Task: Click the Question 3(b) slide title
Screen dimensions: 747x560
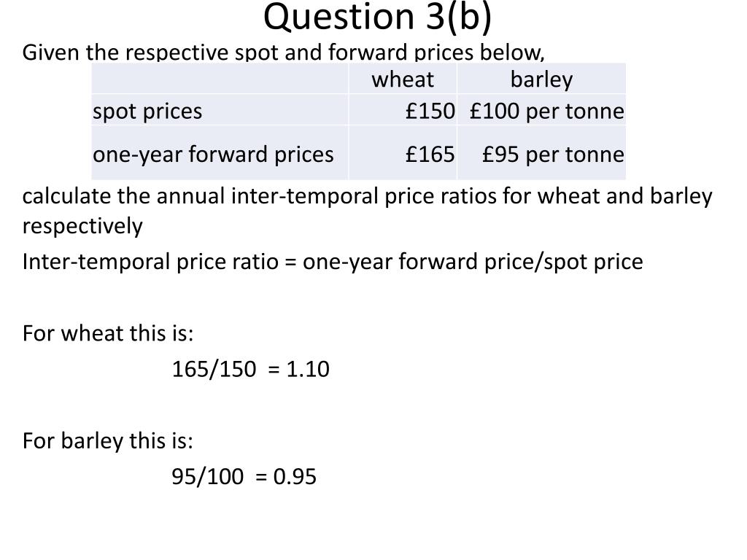Action: point(377,17)
